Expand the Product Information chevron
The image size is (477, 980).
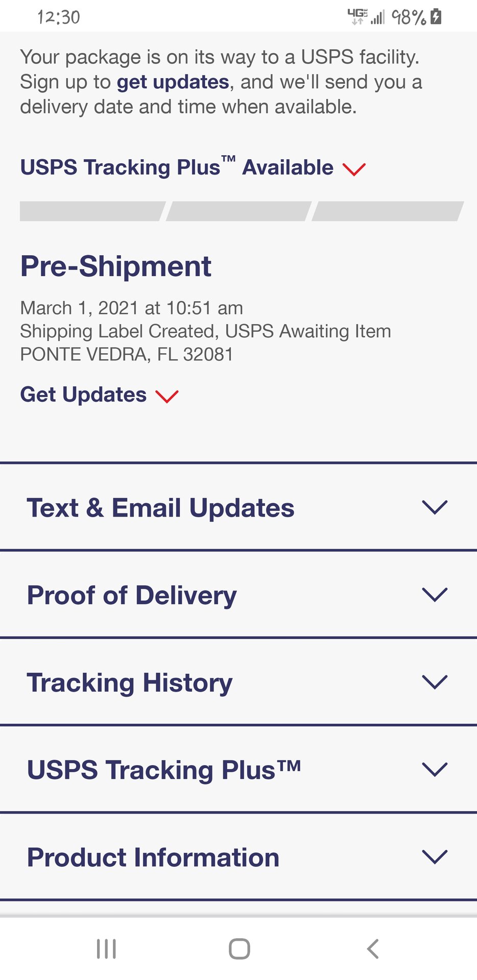click(x=435, y=856)
